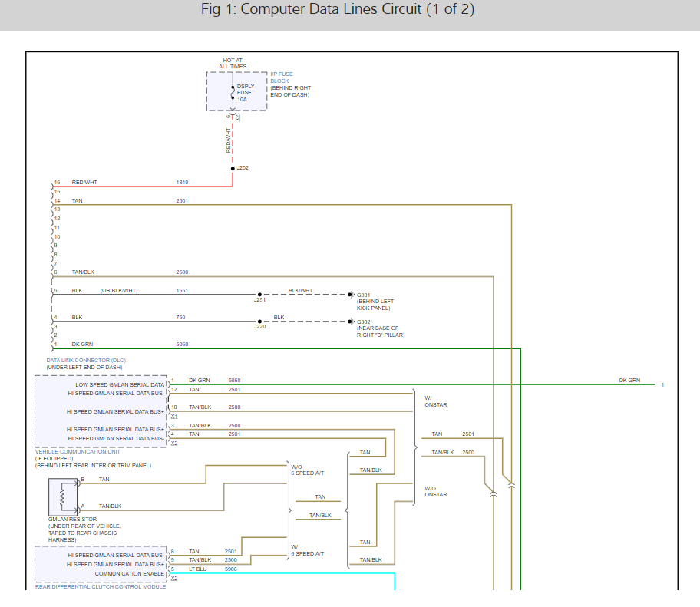Click DLC pin 16 number

pos(57,182)
